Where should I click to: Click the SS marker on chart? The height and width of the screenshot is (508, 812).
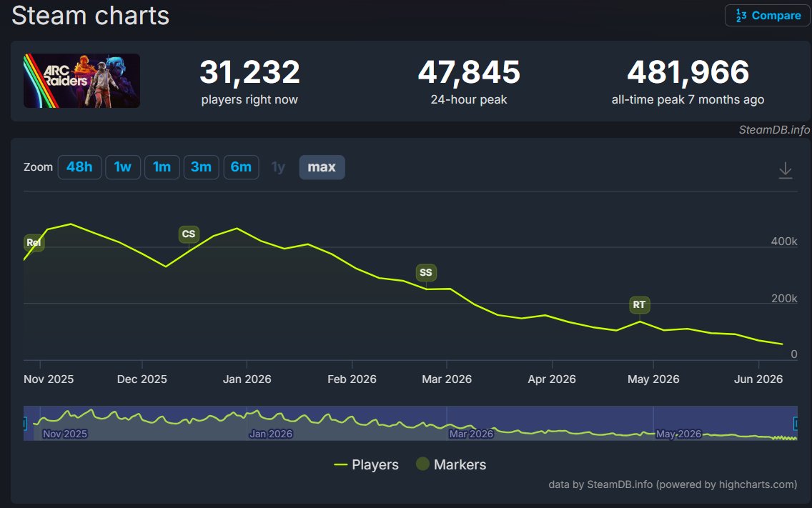tap(426, 272)
